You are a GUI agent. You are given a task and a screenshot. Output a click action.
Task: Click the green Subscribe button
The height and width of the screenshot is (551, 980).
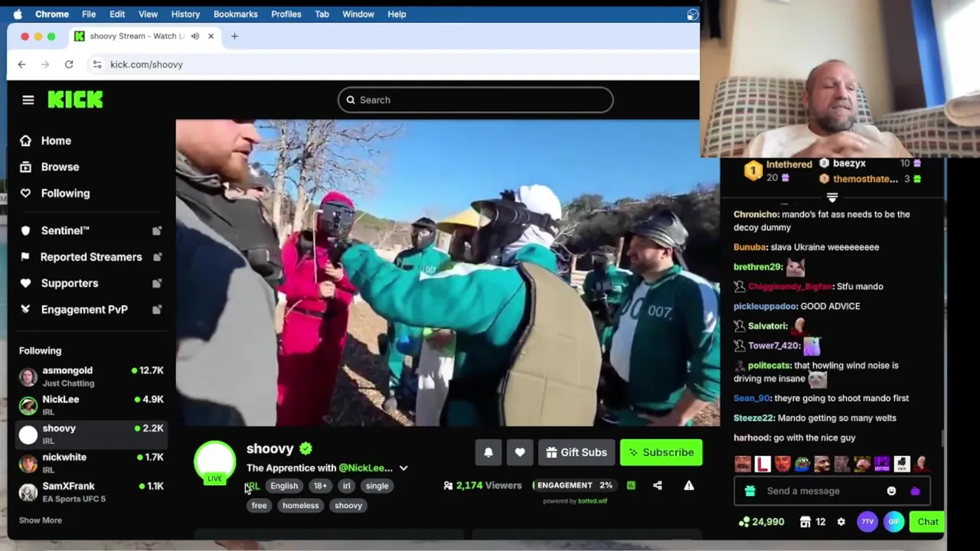[661, 452]
